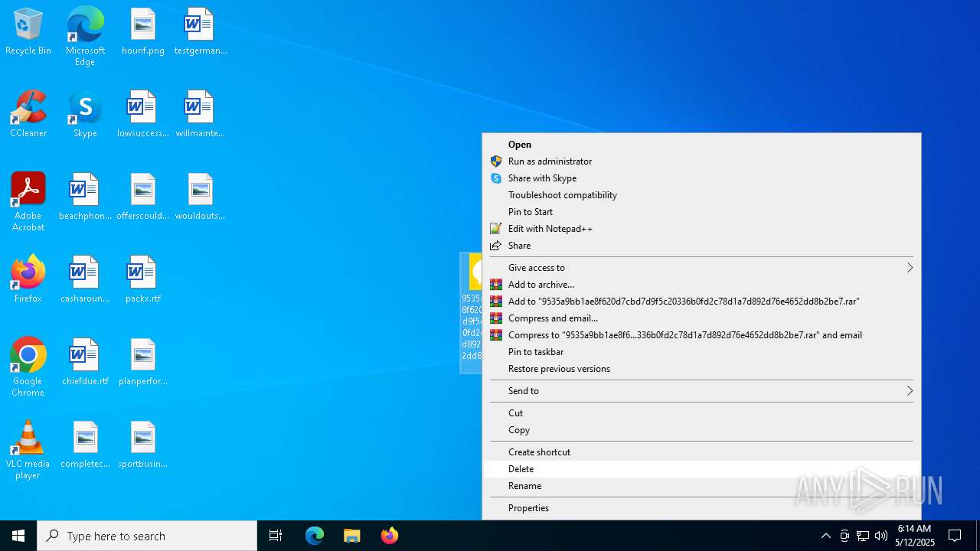This screenshot has height=551, width=980.
Task: Open File Explorer from the taskbar
Action: 352,536
